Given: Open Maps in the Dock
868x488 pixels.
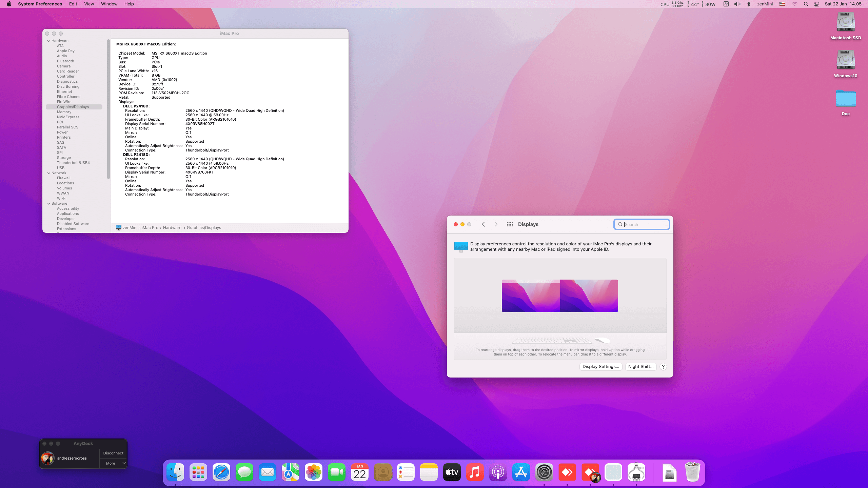Looking at the screenshot, I should pos(291,472).
